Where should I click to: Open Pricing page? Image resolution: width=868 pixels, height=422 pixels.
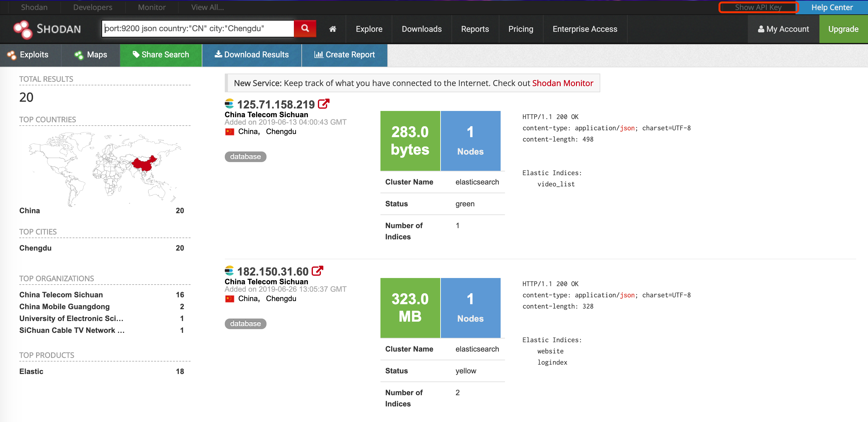521,29
